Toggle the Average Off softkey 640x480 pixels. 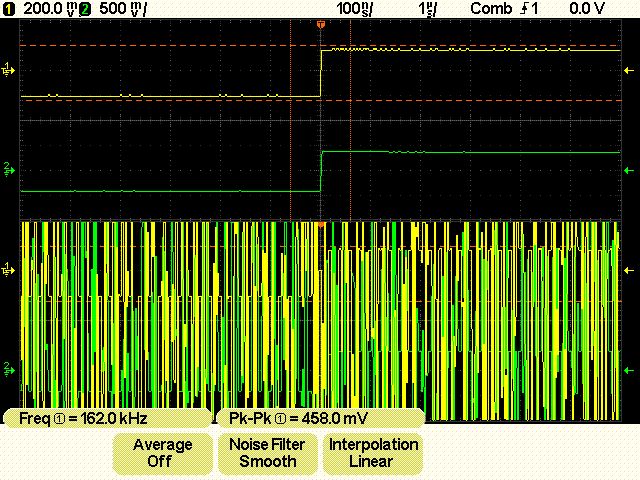162,453
